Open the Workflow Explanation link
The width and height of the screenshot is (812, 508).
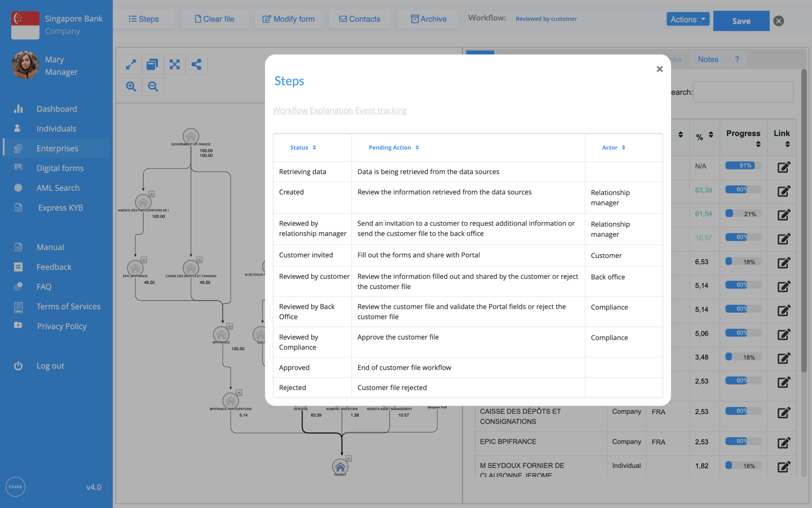312,110
